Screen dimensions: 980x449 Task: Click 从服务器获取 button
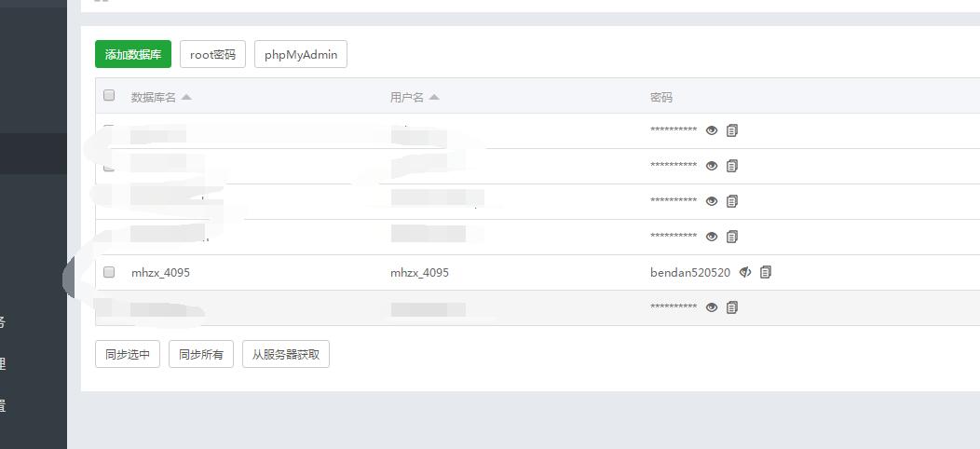click(286, 354)
